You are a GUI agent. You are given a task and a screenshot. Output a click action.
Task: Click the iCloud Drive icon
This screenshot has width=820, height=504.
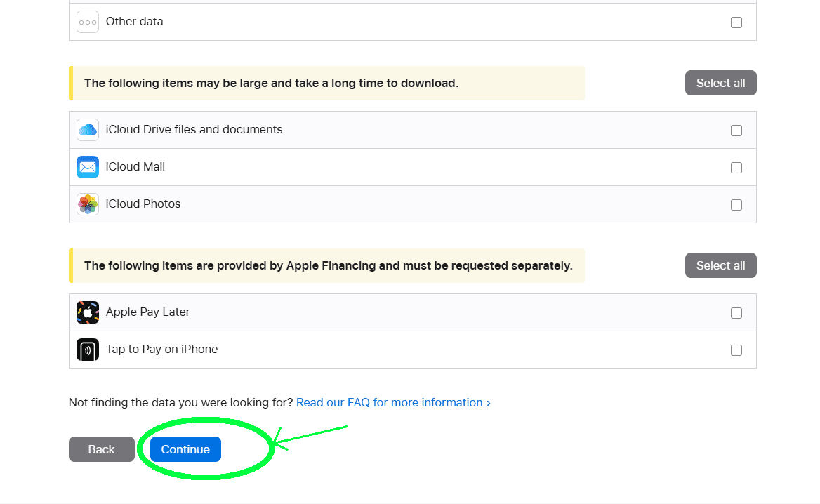(x=87, y=129)
